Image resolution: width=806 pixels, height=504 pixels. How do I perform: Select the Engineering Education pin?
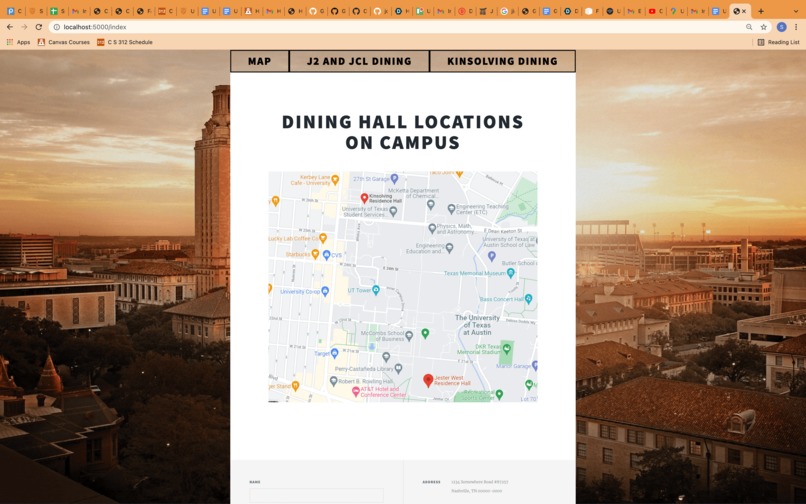coord(449,248)
